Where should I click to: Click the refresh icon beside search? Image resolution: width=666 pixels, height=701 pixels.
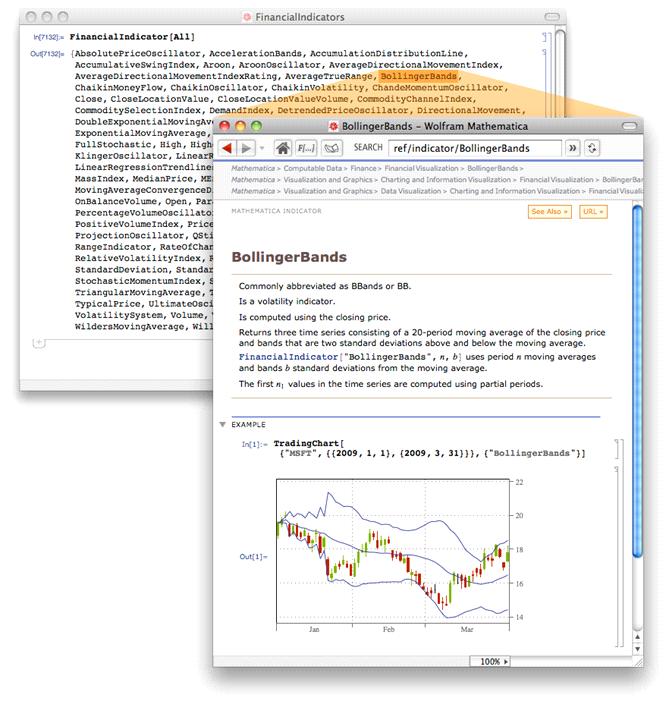tap(593, 148)
